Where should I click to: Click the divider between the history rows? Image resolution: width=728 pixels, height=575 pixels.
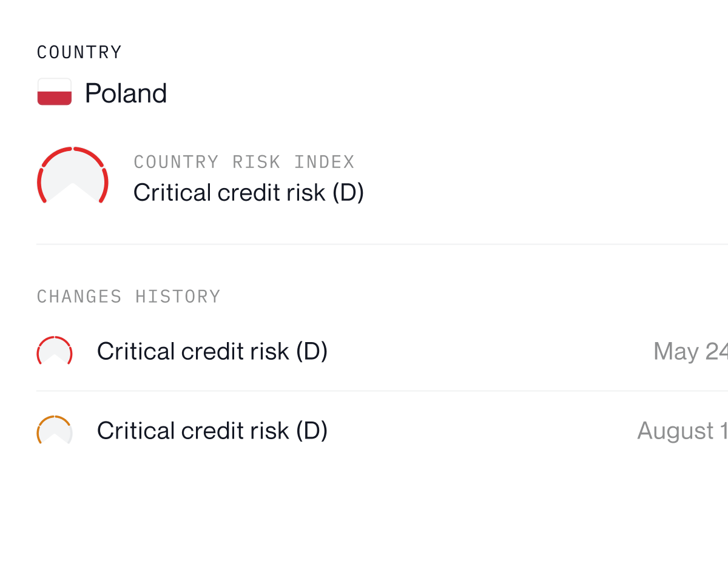pos(382,391)
